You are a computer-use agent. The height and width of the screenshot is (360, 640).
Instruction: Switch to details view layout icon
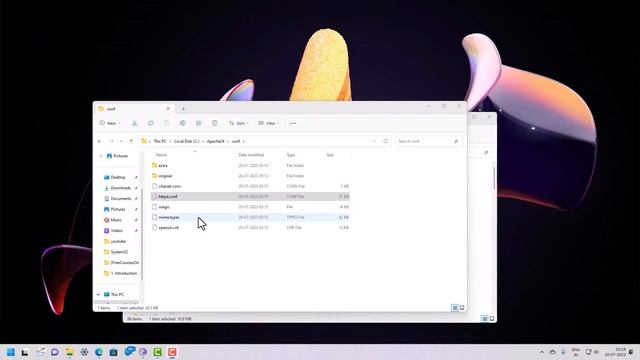click(455, 308)
